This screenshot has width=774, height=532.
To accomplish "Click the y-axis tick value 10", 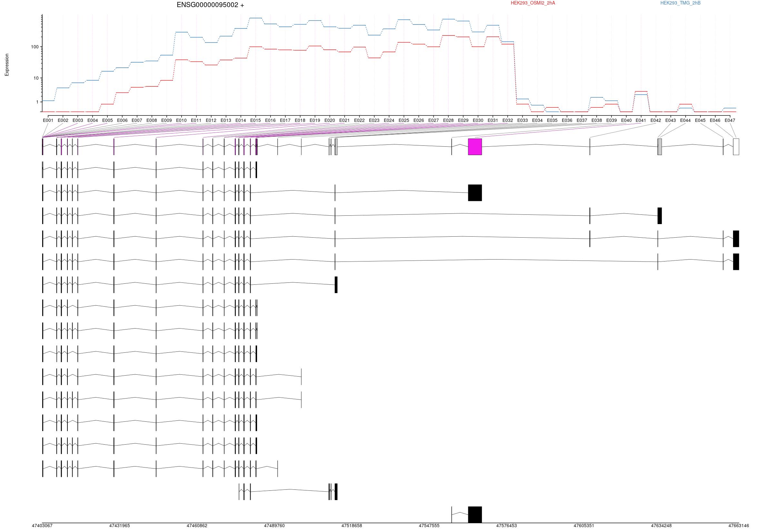I will click(36, 78).
